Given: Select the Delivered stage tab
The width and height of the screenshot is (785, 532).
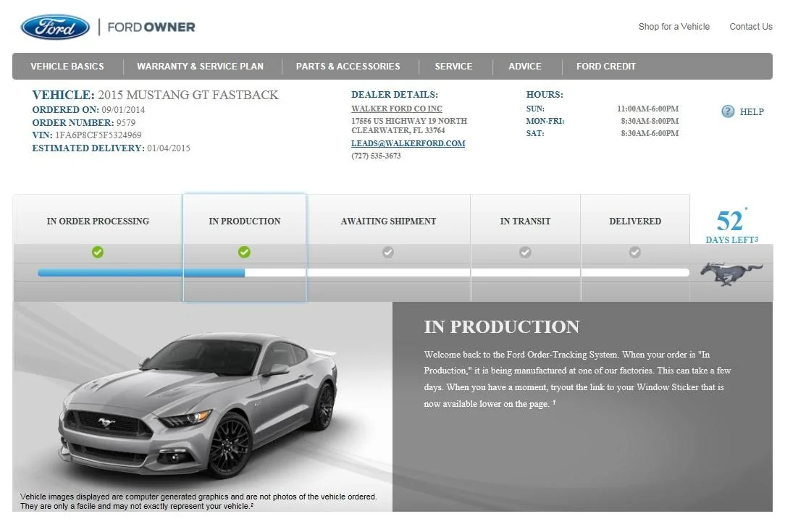Looking at the screenshot, I should coord(635,221).
